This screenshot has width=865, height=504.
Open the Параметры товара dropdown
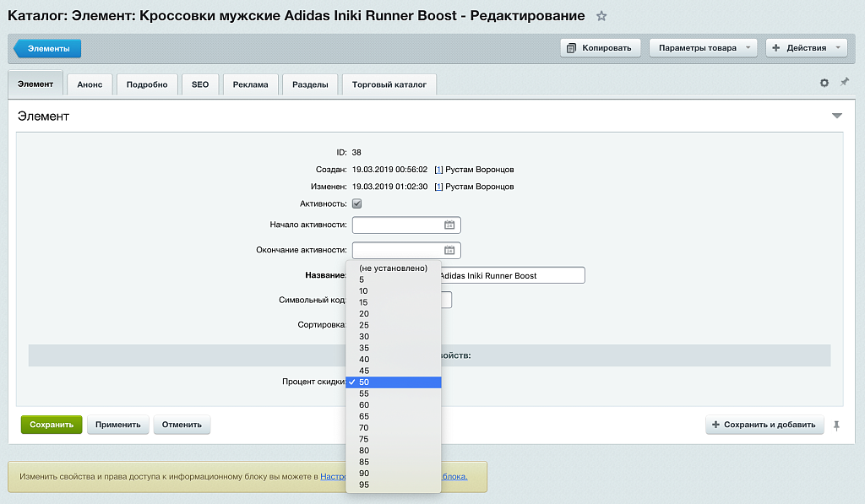pyautogui.click(x=704, y=48)
